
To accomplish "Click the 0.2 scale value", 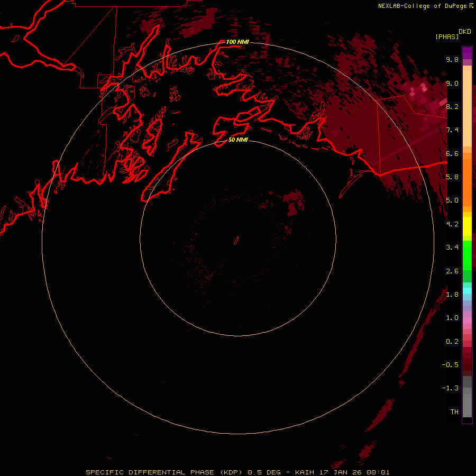I will pyautogui.click(x=452, y=342).
